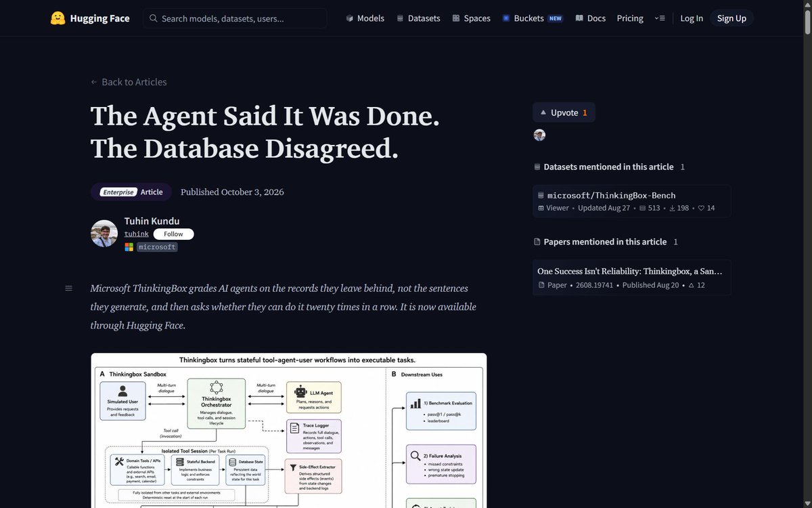Click the LLM Agent robot icon in the diagram

tap(300, 391)
